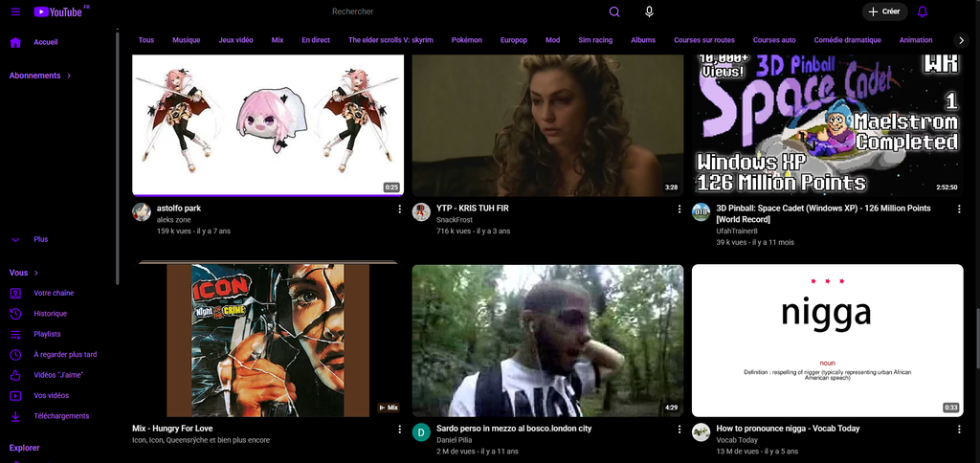Open the Daniel Pilia channel name
Screen dimensions: 980x463
click(454, 440)
